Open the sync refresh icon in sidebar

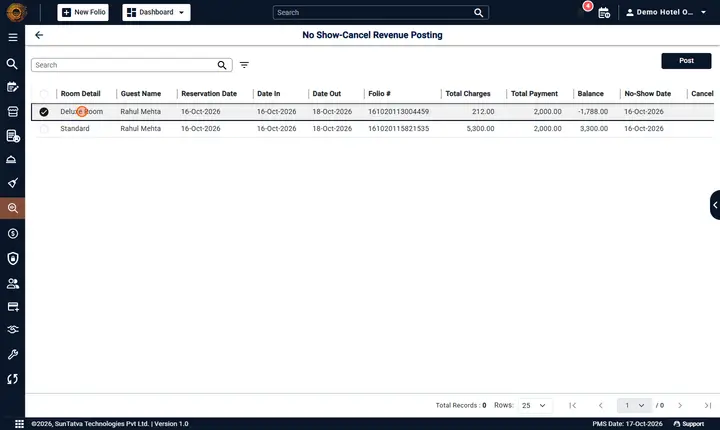(13, 379)
